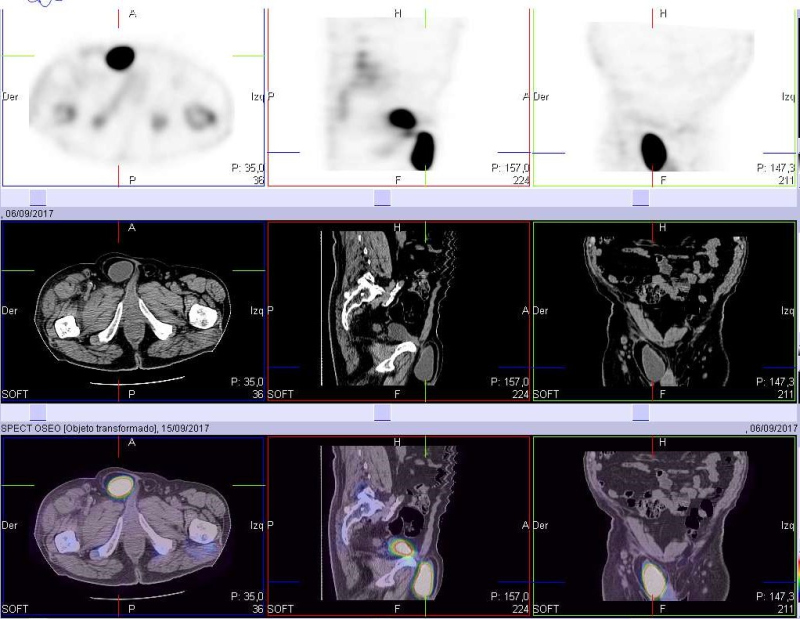Click slice slider handle under coronal SPECT view
This screenshot has width=800, height=619.
click(x=641, y=197)
